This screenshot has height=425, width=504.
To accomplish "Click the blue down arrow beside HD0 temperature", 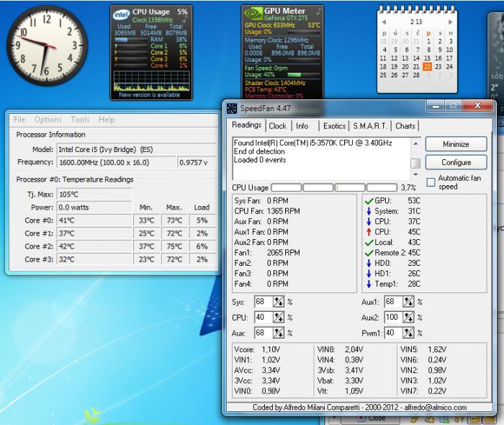I will tap(369, 263).
